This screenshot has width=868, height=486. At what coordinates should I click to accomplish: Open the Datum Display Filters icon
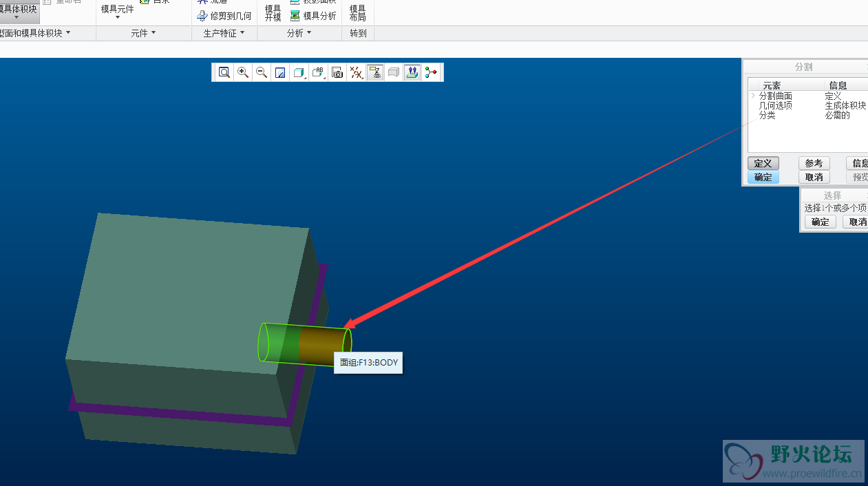pos(356,72)
